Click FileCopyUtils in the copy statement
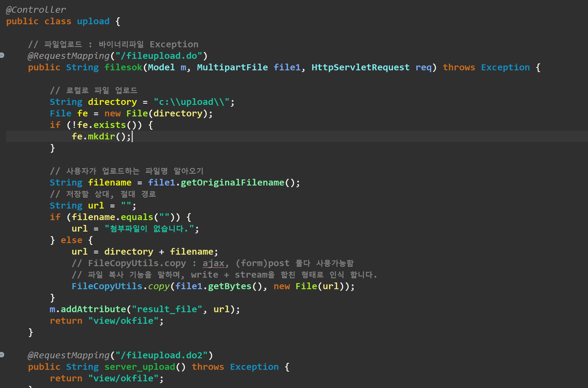Viewport: 588px width, 388px height. pyautogui.click(x=107, y=286)
